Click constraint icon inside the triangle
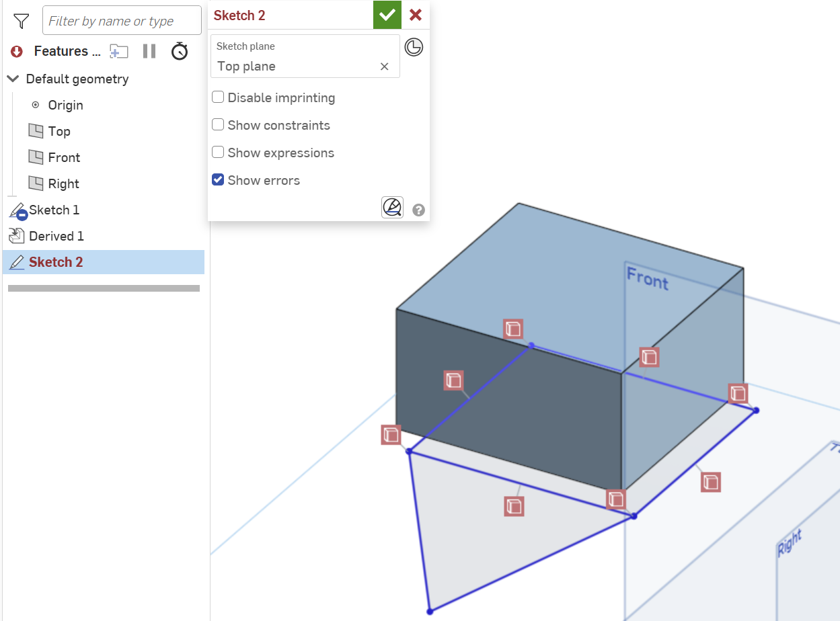This screenshot has width=840, height=621. (x=514, y=506)
